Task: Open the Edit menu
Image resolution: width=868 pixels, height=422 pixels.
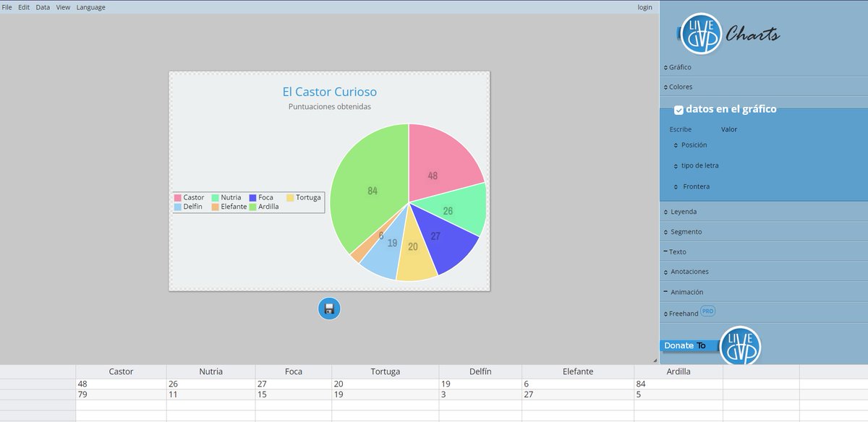Action: point(24,7)
